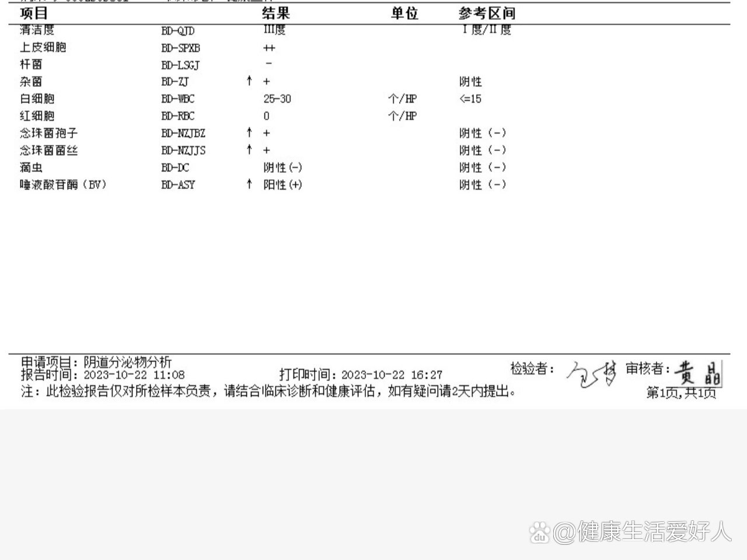Select the code BD-SPXB

(180, 48)
